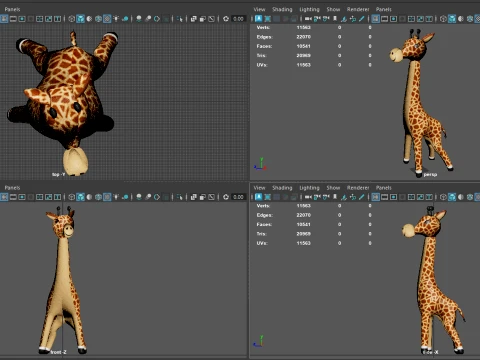480x360 pixels.
Task: Open the Show menu in the side-X panel
Action: click(333, 188)
